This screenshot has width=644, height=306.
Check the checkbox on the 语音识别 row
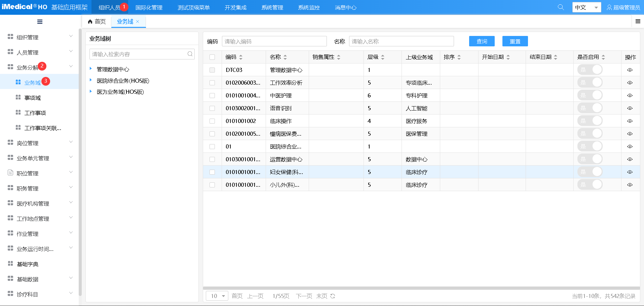[212, 108]
